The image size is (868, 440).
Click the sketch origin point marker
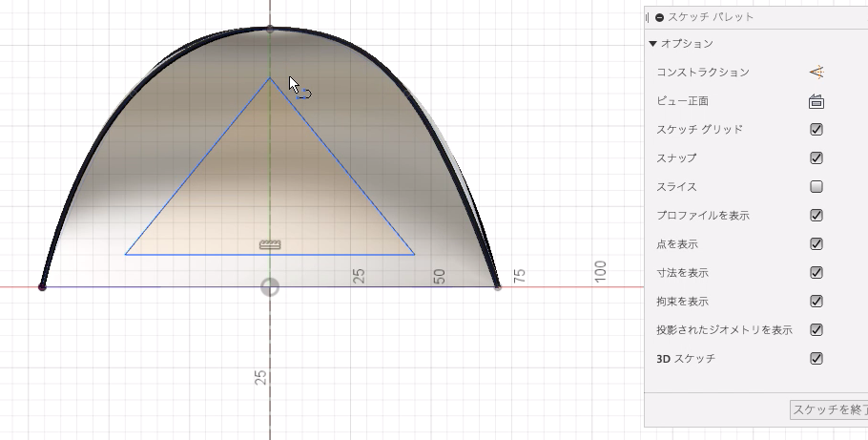coord(270,287)
